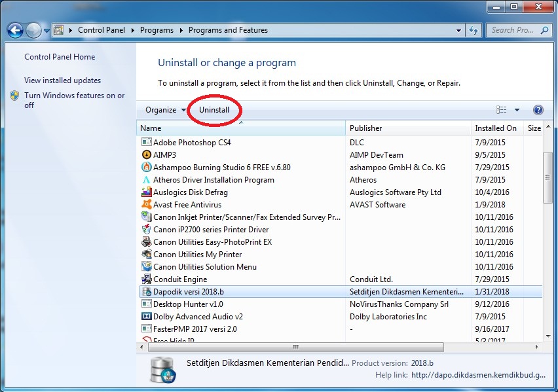Click the Uninstall toolbar button
The height and width of the screenshot is (392, 558).
click(214, 110)
